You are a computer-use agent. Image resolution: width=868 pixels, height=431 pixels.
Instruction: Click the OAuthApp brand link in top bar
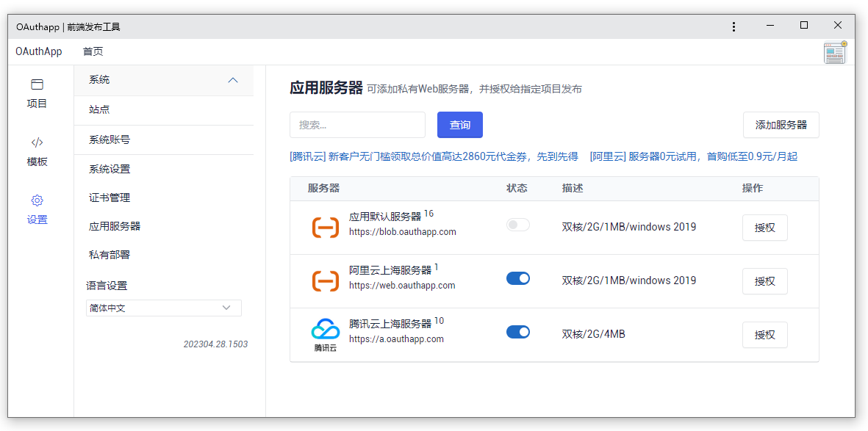(x=39, y=52)
